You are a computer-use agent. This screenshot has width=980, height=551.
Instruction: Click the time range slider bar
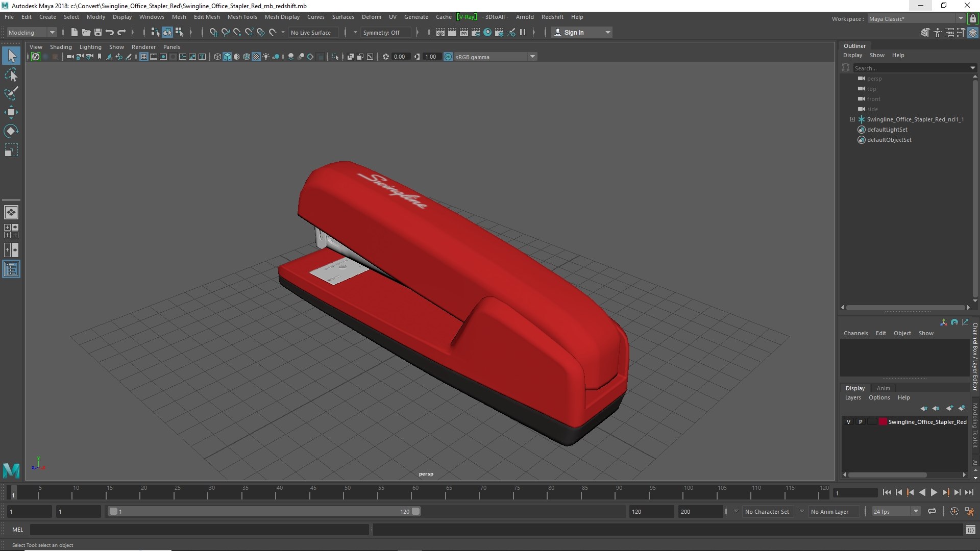tap(264, 511)
